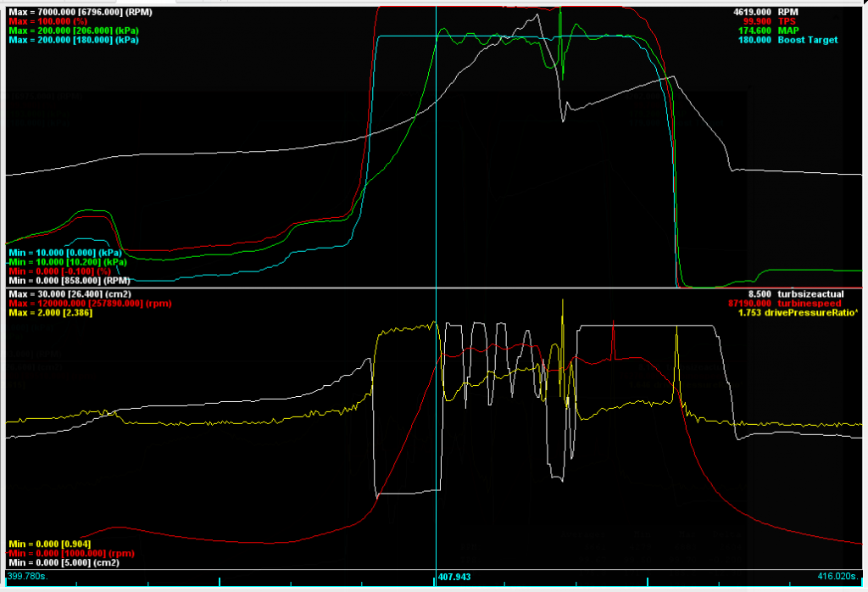
Task: Click the yellow Min 0.000 [0.904] label
Action: tap(50, 544)
